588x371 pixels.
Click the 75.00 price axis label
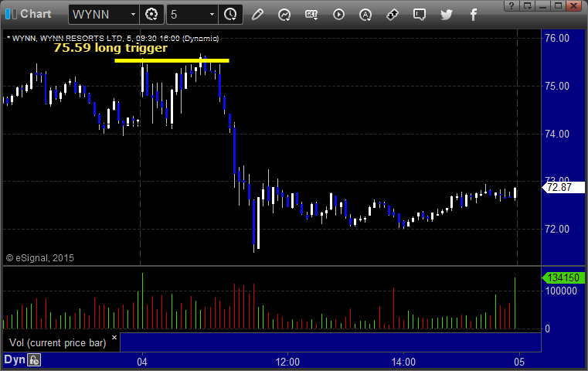coord(557,87)
